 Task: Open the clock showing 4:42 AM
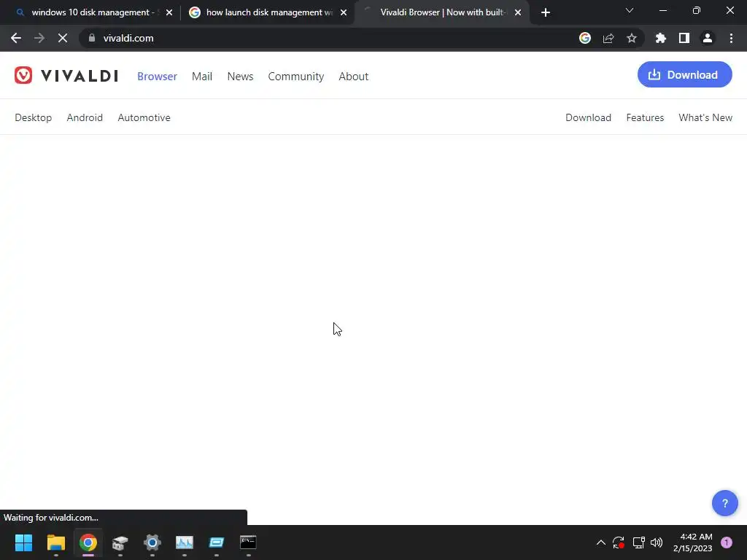coord(693,542)
